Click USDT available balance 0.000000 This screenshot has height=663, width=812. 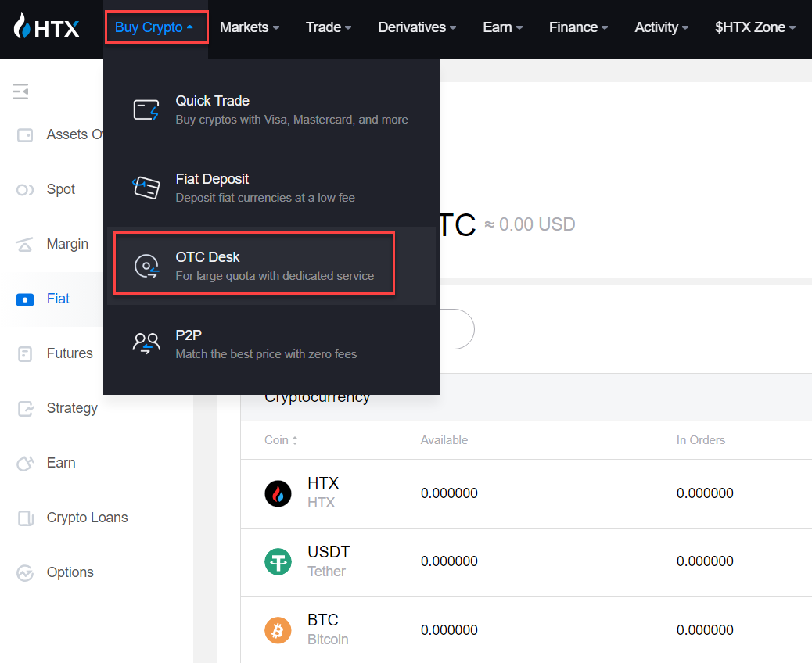(449, 561)
